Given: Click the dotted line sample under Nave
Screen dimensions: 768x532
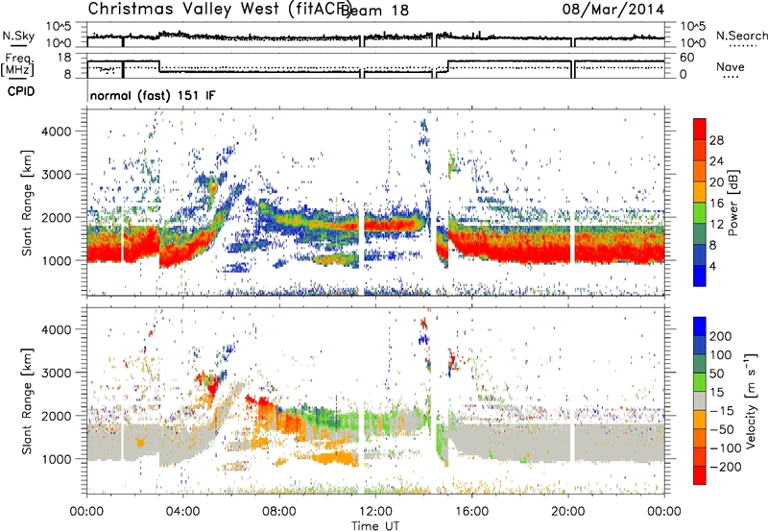Looking at the screenshot, I should [731, 77].
